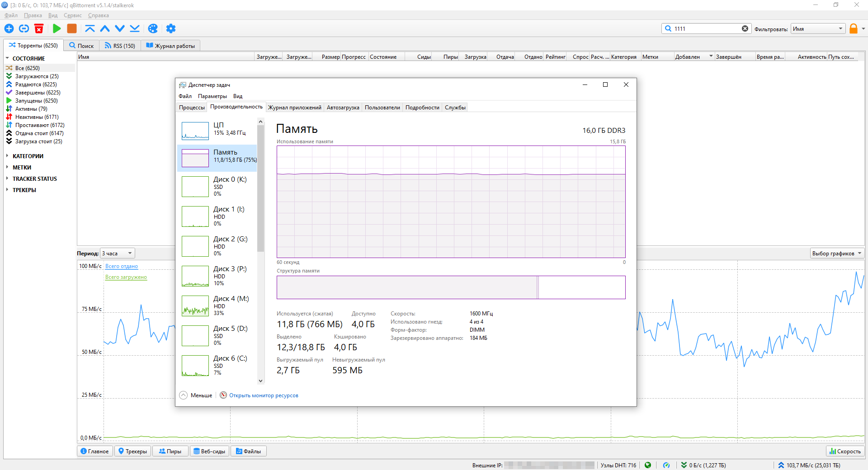
Task: Open the Выбор графиков dropdown
Action: pos(836,254)
